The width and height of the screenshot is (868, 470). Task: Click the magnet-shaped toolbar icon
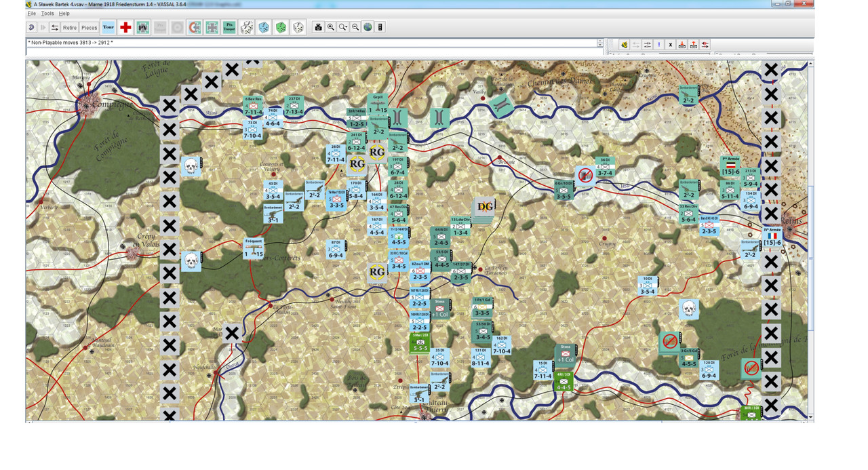[x=195, y=27]
